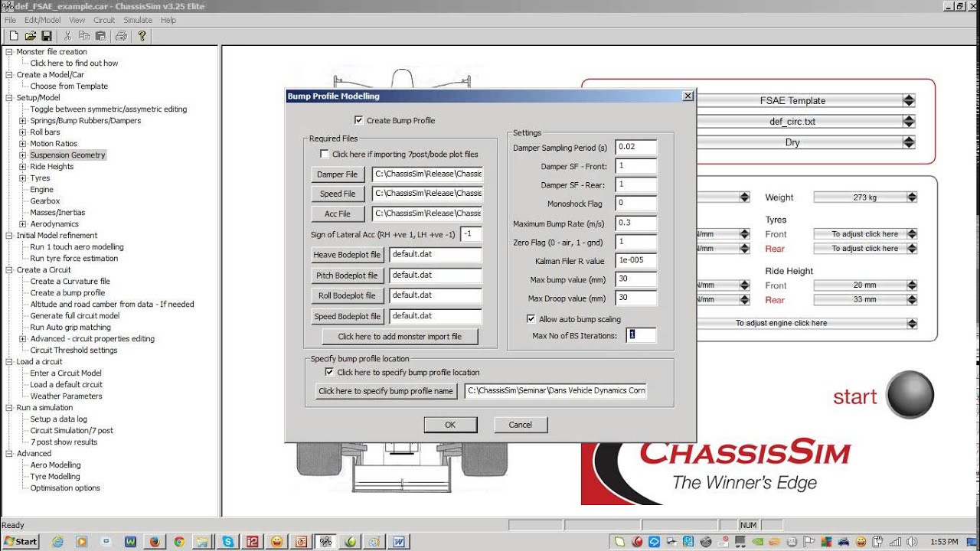Select Generate full circuit model tree item
The width and height of the screenshot is (980, 551).
pos(75,315)
